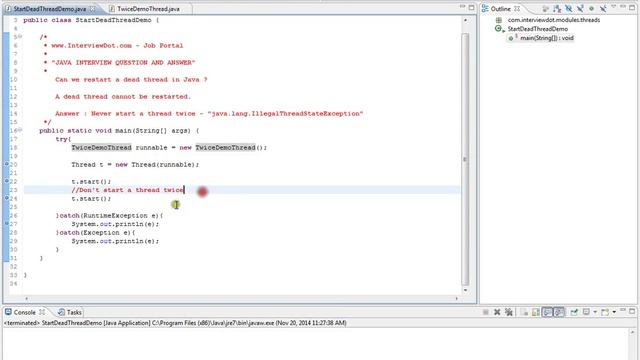640x360 pixels.
Task: Open Display Selected Console dropdown arrow
Action: 595,312
